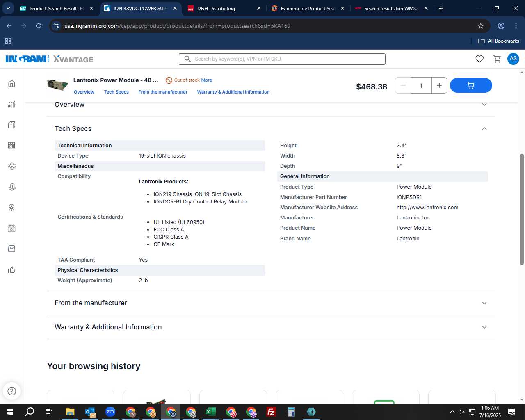Switch to Product Search Result tab
Viewport: 525px width, 420px height.
point(57,8)
